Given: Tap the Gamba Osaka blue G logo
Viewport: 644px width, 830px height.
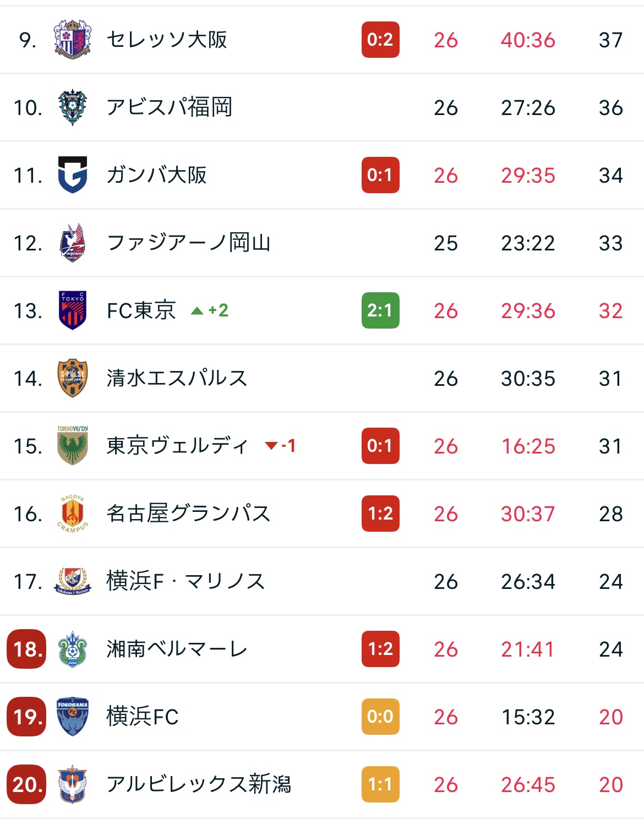Looking at the screenshot, I should coord(72,175).
